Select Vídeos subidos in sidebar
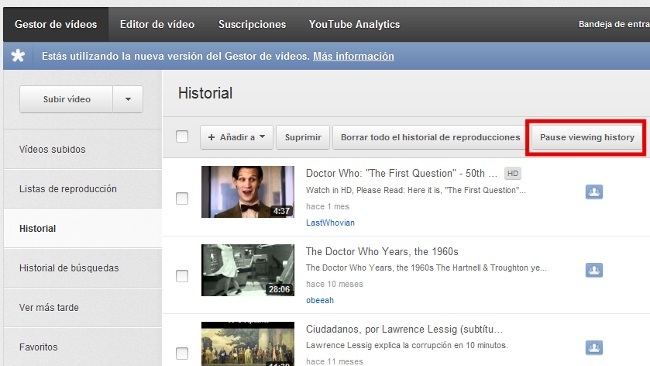The image size is (650, 366). (x=83, y=149)
